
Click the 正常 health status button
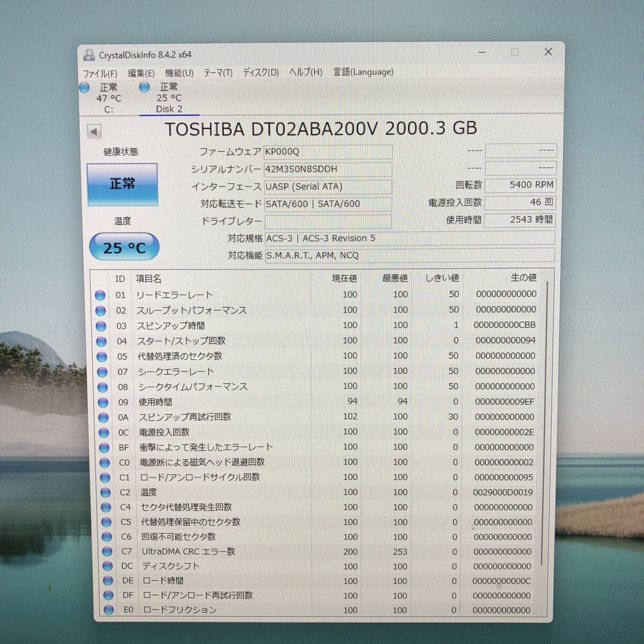coord(122,184)
